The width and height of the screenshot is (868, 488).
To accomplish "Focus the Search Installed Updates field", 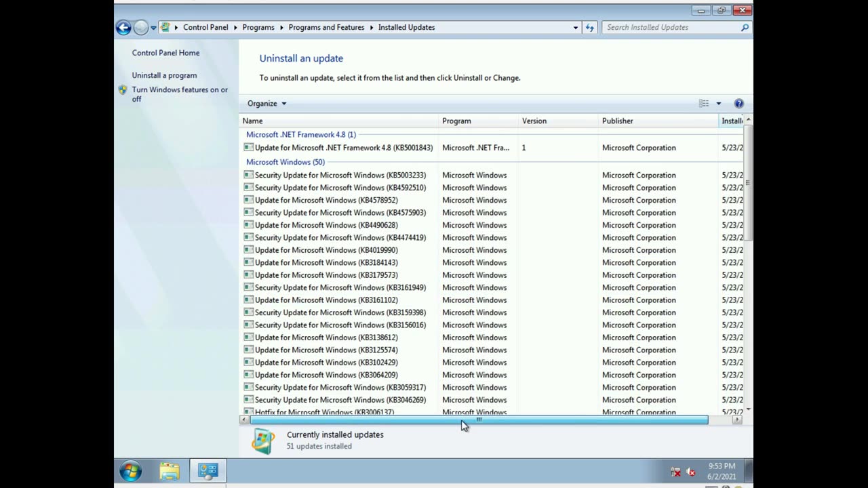I will pyautogui.click(x=671, y=27).
